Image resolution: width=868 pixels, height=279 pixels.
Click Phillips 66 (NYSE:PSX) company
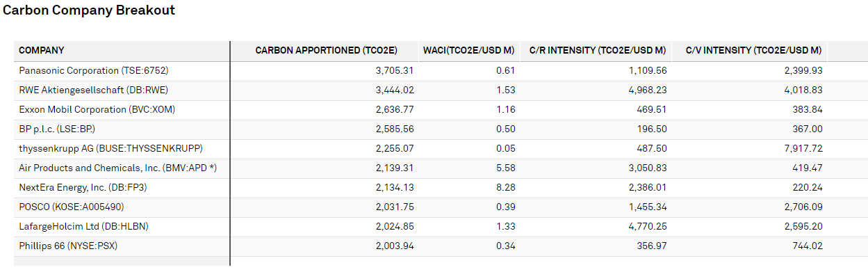pyautogui.click(x=68, y=246)
